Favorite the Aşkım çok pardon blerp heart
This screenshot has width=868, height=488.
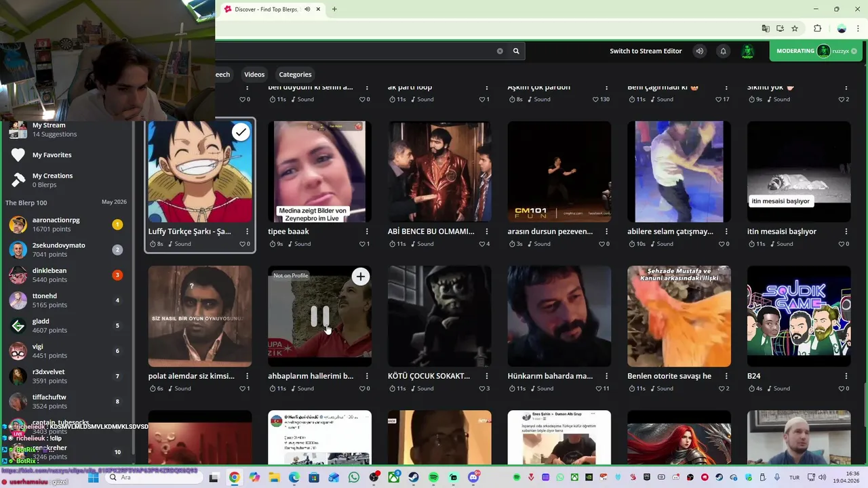(595, 99)
